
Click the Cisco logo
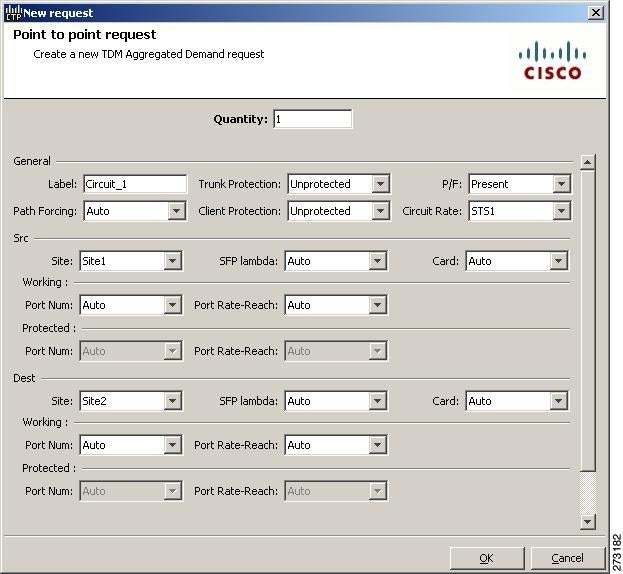pos(552,61)
